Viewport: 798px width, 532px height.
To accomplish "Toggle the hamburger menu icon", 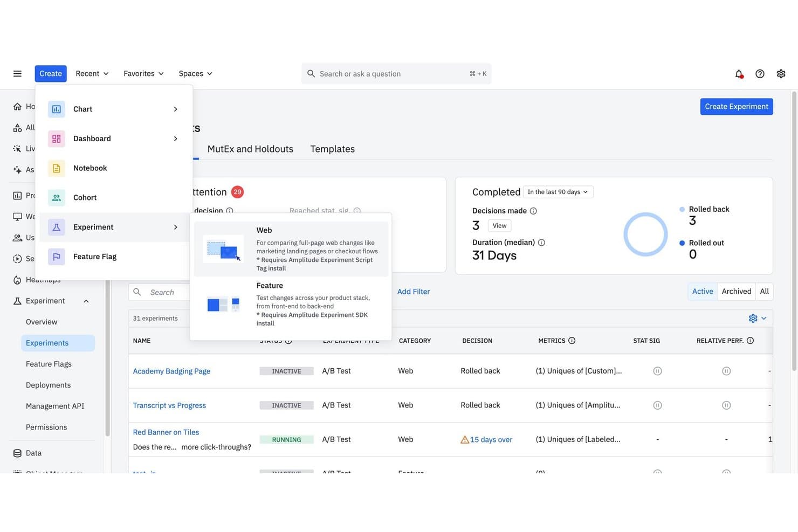I will coord(17,74).
